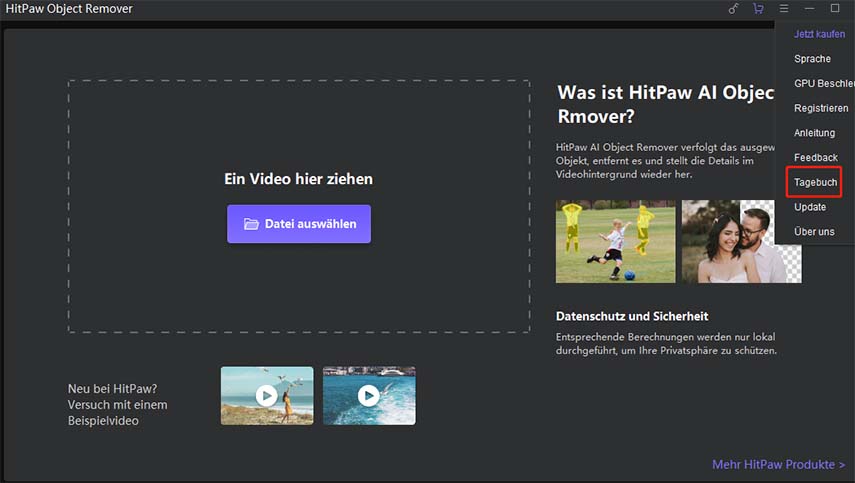
Task: Choose Feedback in the menu
Action: pos(816,158)
